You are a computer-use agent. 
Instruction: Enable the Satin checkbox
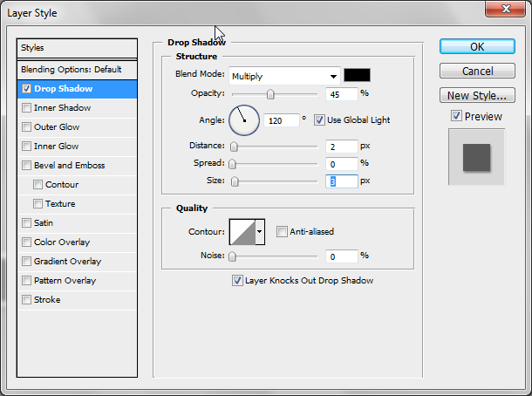26,223
